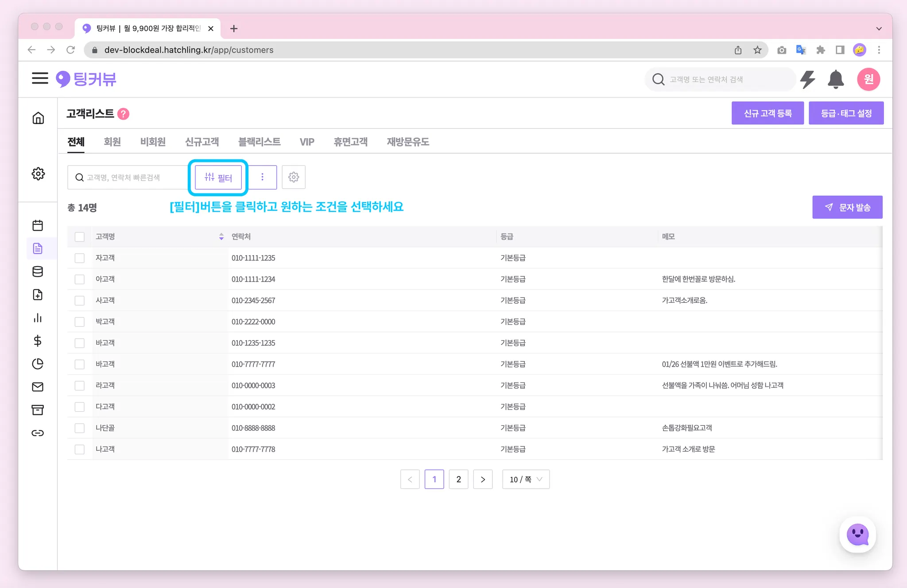
Task: Open the calendar icon in the sidebar
Action: click(x=38, y=225)
